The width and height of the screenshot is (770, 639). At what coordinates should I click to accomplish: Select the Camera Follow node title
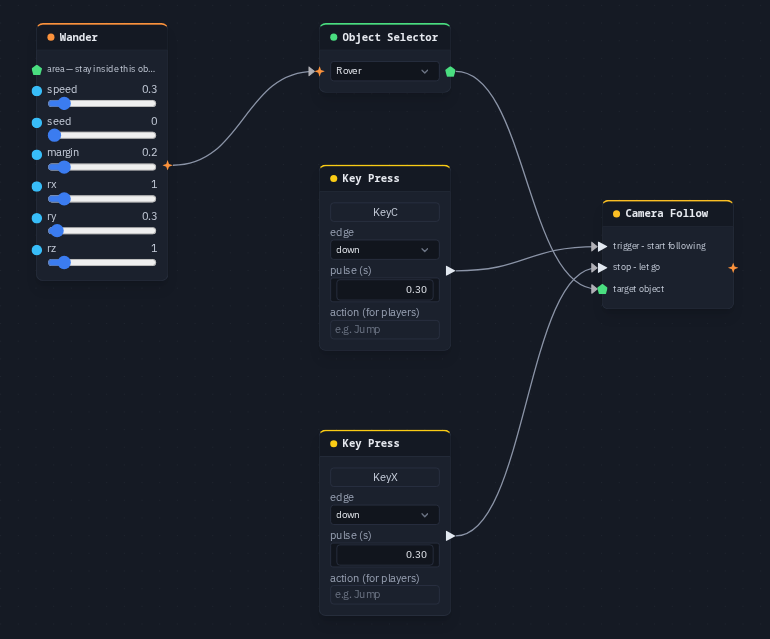[x=666, y=214]
